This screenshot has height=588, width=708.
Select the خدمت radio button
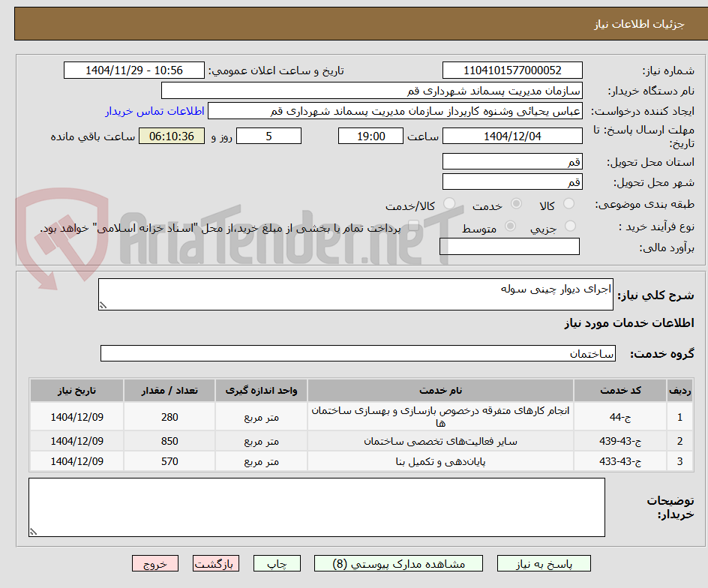tap(516, 204)
